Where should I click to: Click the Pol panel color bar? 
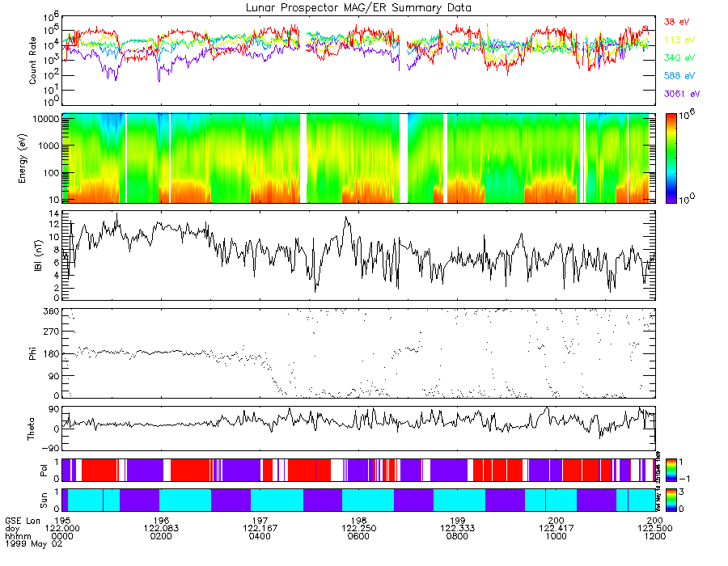[x=671, y=471]
